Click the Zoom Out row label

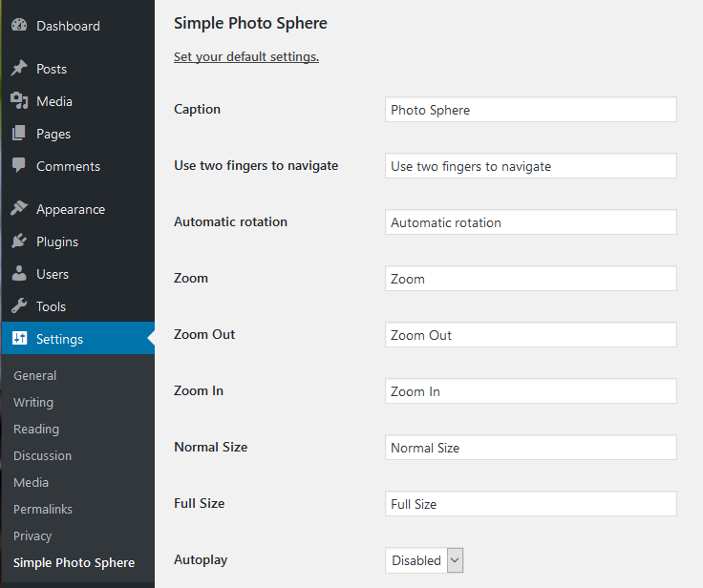[x=204, y=334]
